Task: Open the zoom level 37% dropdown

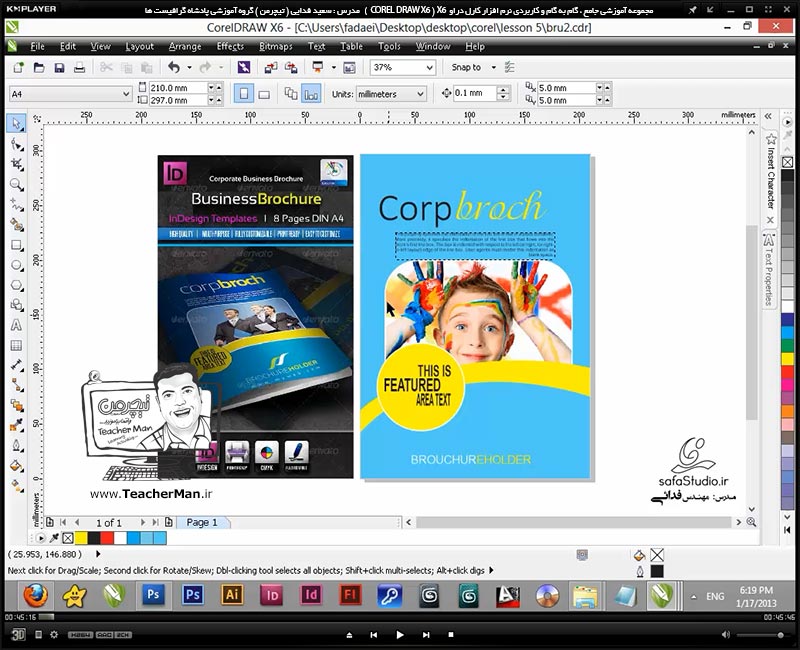Action: 430,67
